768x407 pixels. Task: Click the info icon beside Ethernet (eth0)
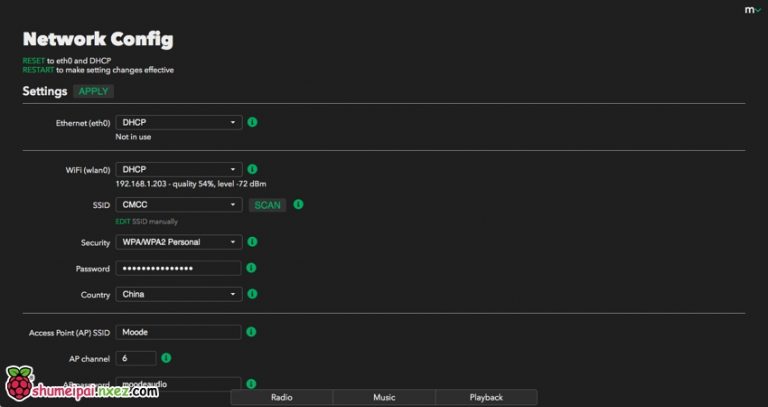[x=252, y=122]
